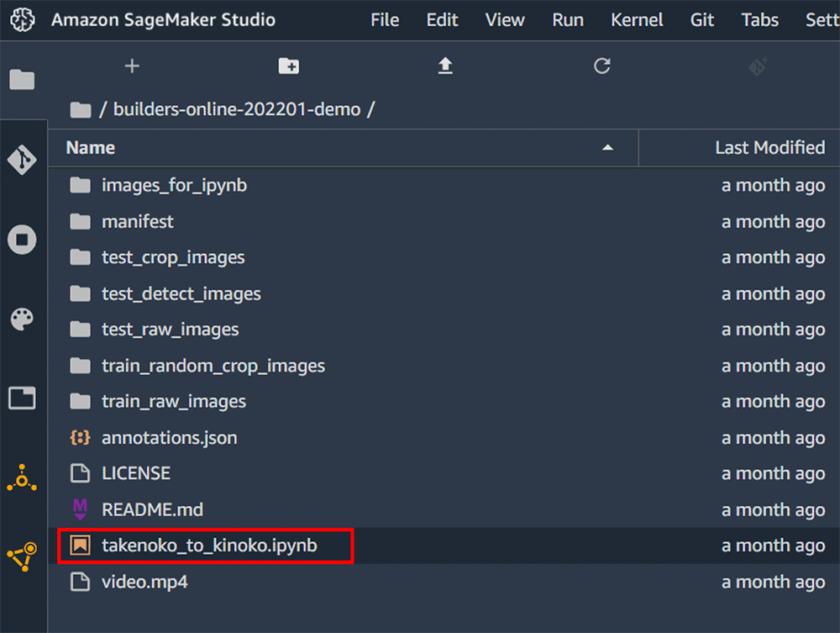Sort files by Last Modified column
This screenshot has width=840, height=633.
tap(769, 148)
